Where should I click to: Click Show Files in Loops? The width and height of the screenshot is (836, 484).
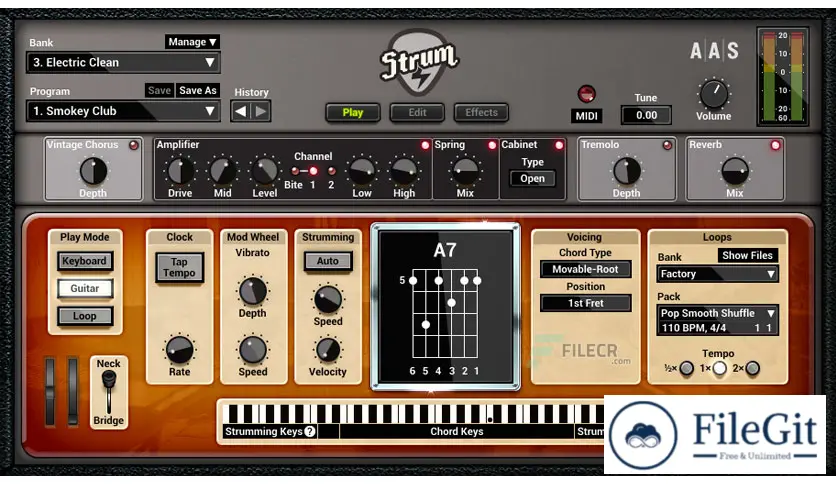click(747, 255)
